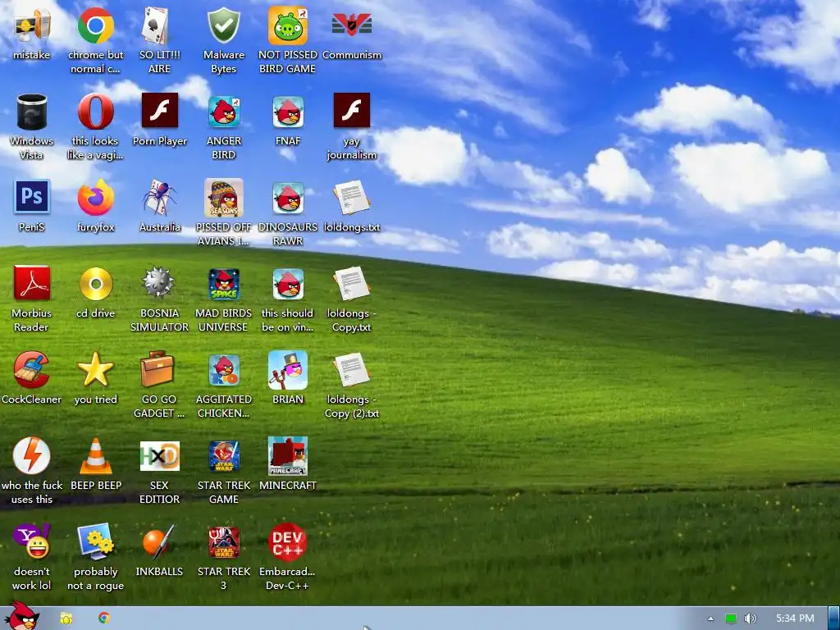Open the HxD hex editor icon
This screenshot has height=630, width=840.
click(x=159, y=456)
